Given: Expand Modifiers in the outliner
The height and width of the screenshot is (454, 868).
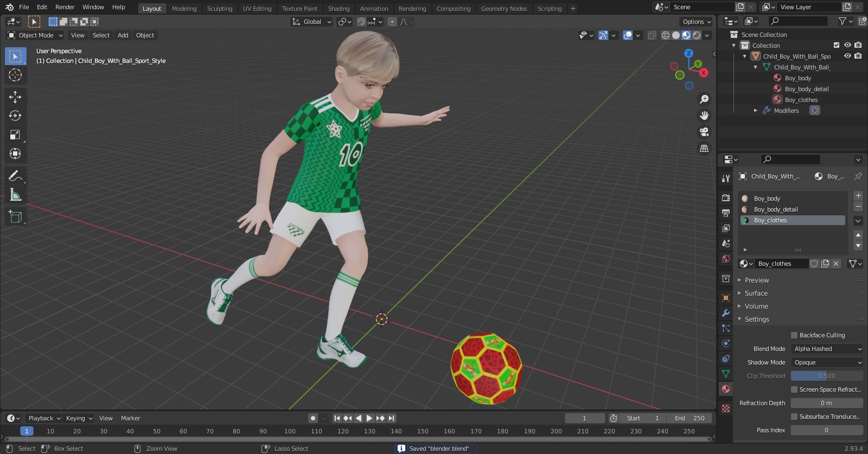Looking at the screenshot, I should tap(756, 110).
